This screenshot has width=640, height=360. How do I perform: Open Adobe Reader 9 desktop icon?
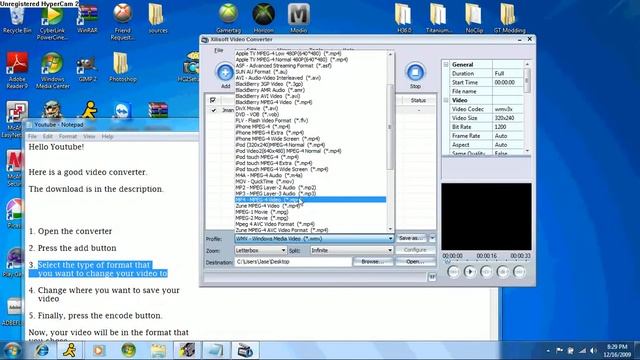click(17, 70)
